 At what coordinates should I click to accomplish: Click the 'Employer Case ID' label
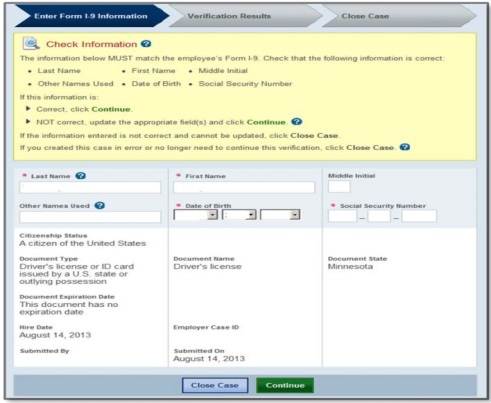(x=206, y=327)
